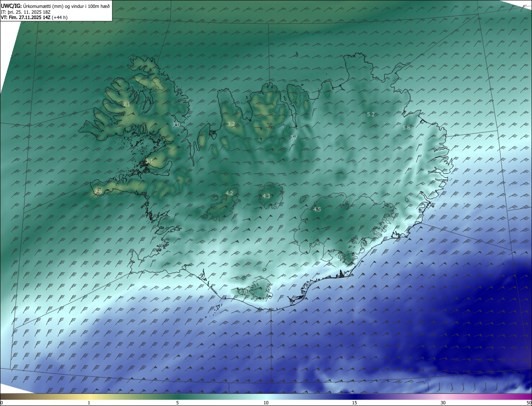Click the 4.5 value on the map
532x406 pixels.
[317, 209]
